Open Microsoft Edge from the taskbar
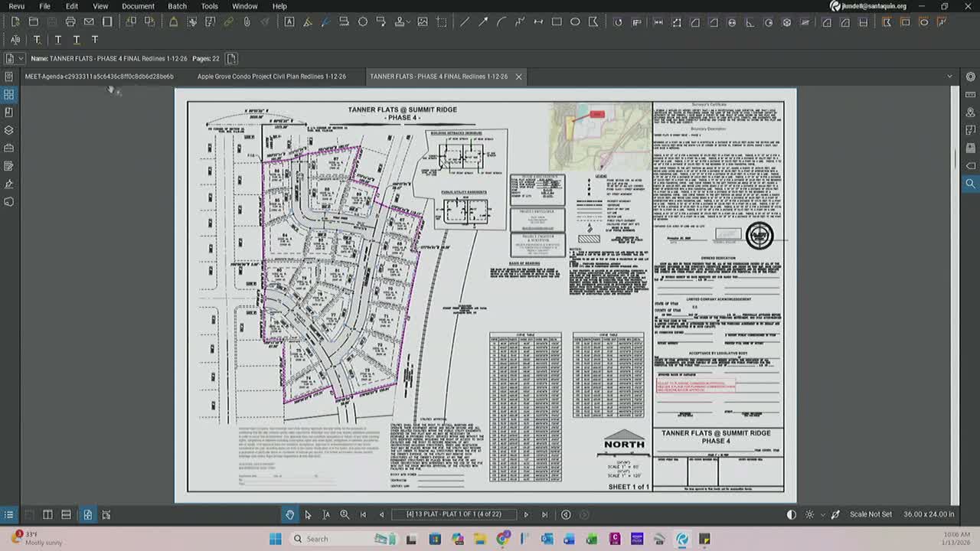Image resolution: width=980 pixels, height=551 pixels. click(681, 539)
